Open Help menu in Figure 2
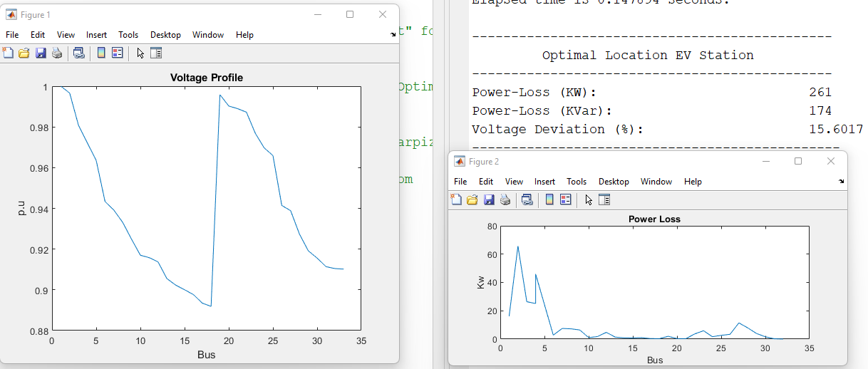The image size is (868, 369). click(x=693, y=182)
